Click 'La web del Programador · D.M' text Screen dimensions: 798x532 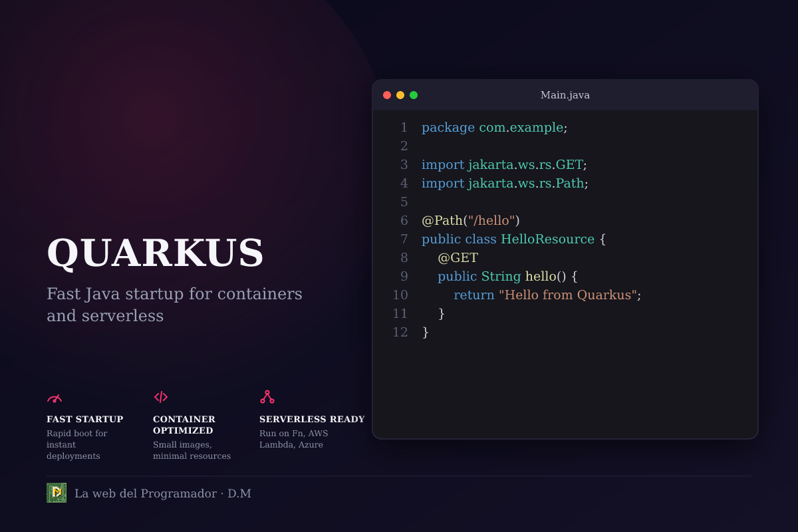pyautogui.click(x=163, y=493)
